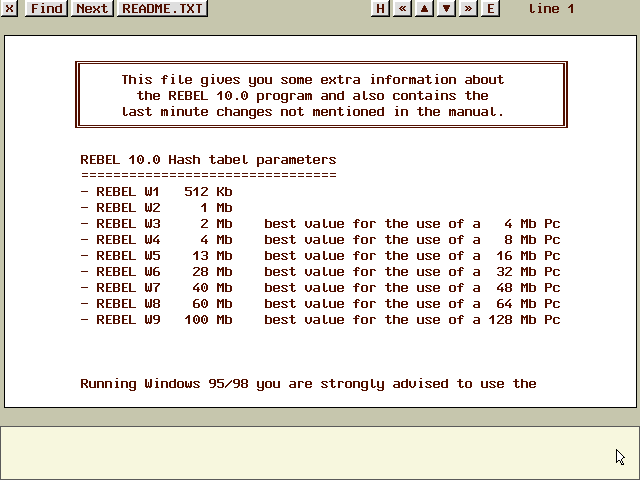Jump to end with the E button
This screenshot has height=480, width=640.
(x=491, y=8)
